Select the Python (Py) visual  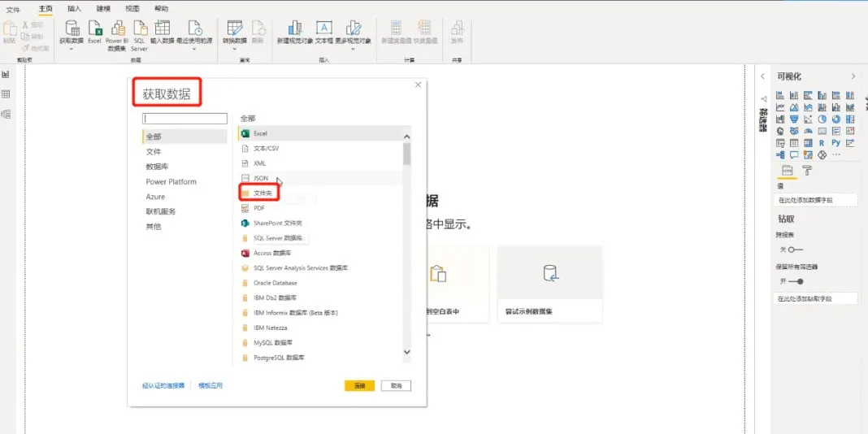835,143
